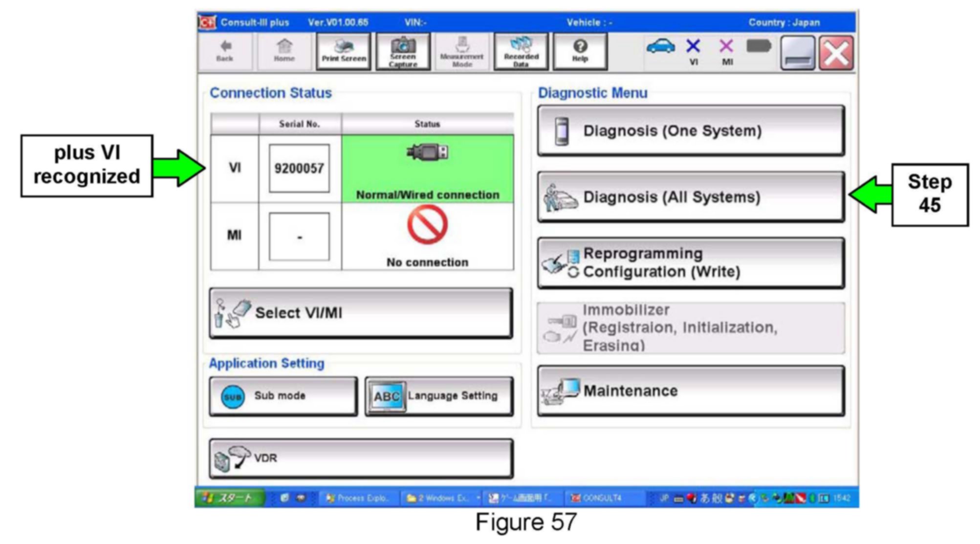The image size is (980, 544).
Task: Click the VI serial number field 9200057
Action: 299,169
